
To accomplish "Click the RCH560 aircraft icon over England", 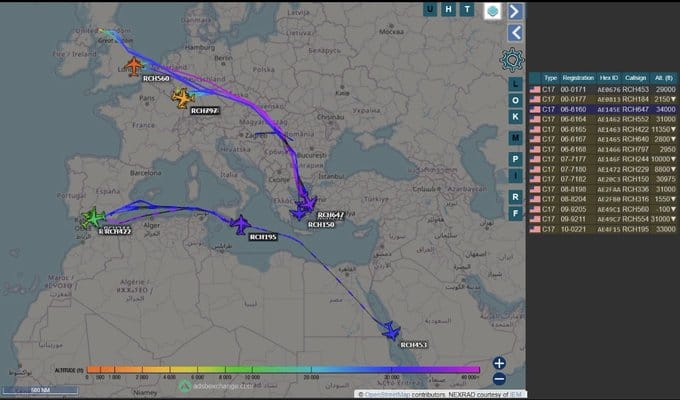I will 135,66.
